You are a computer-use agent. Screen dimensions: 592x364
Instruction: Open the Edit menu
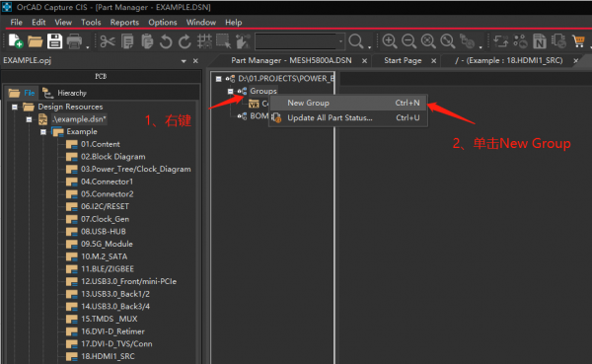(x=38, y=23)
